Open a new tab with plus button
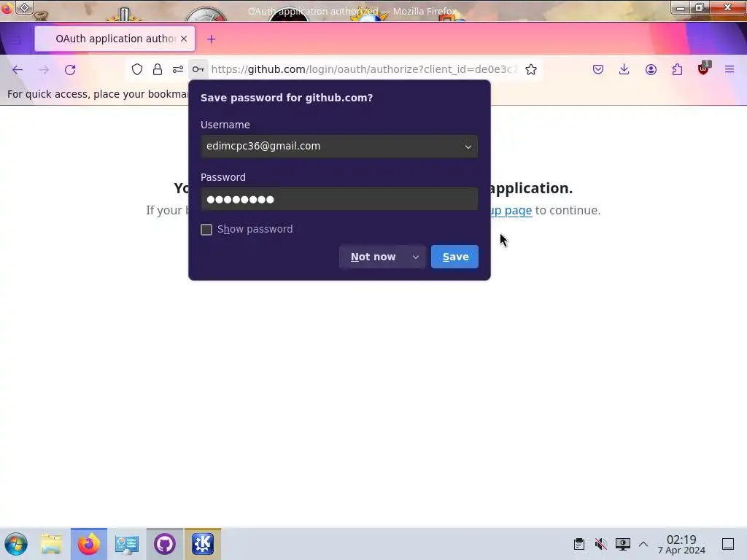 pyautogui.click(x=211, y=39)
